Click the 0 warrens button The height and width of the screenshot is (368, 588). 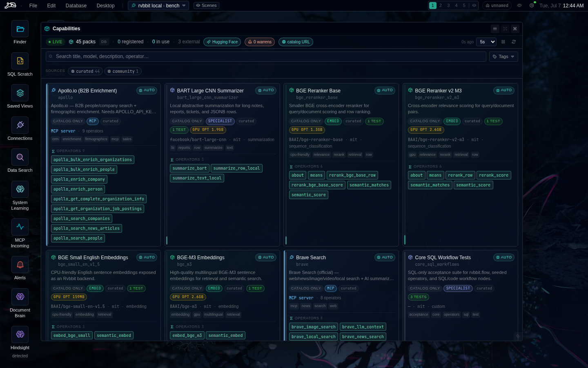pos(260,42)
